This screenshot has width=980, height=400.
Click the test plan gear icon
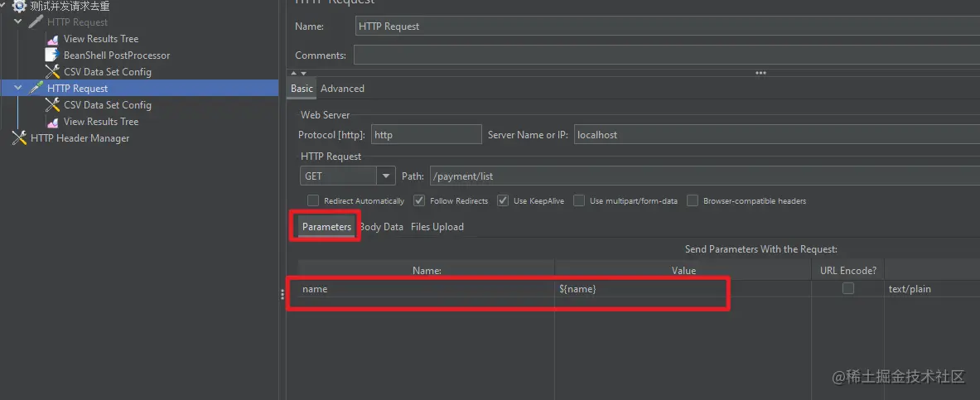pyautogui.click(x=19, y=7)
